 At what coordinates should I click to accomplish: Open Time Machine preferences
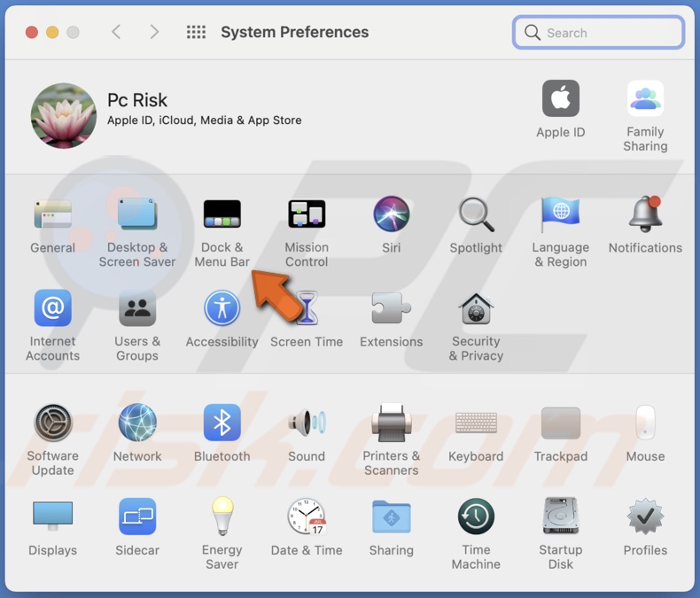(x=476, y=516)
